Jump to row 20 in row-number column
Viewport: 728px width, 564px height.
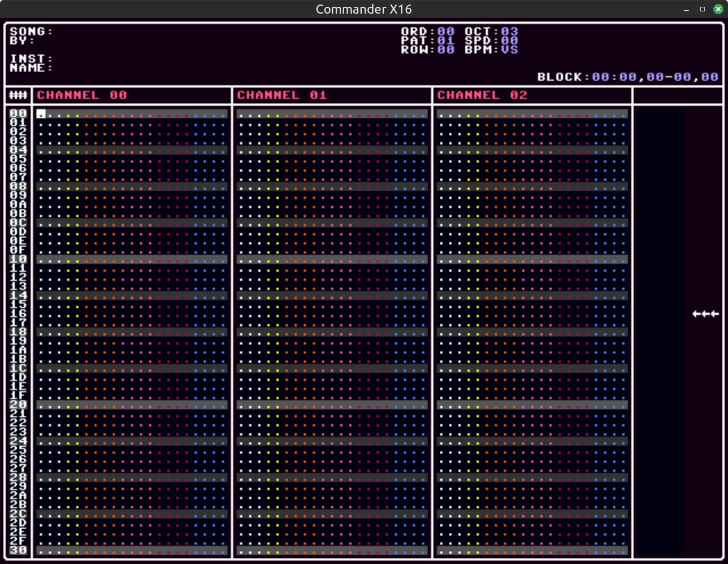click(18, 405)
